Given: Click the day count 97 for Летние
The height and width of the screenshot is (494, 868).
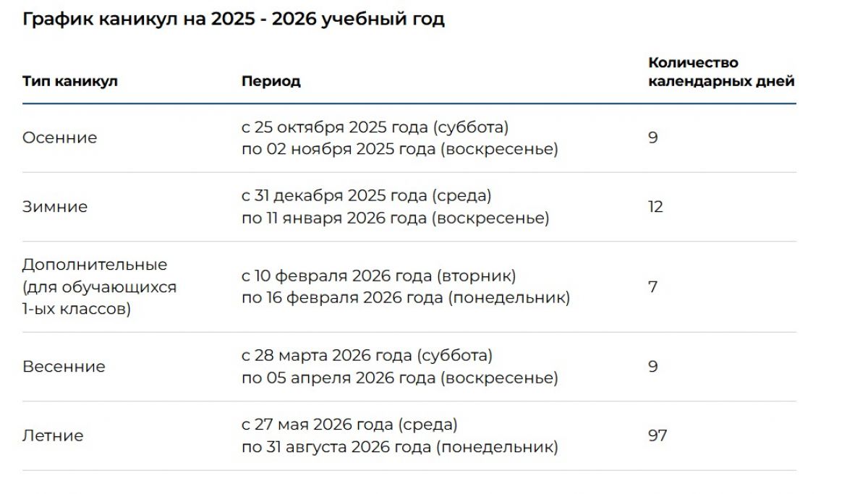Looking at the screenshot, I should pos(657,435).
